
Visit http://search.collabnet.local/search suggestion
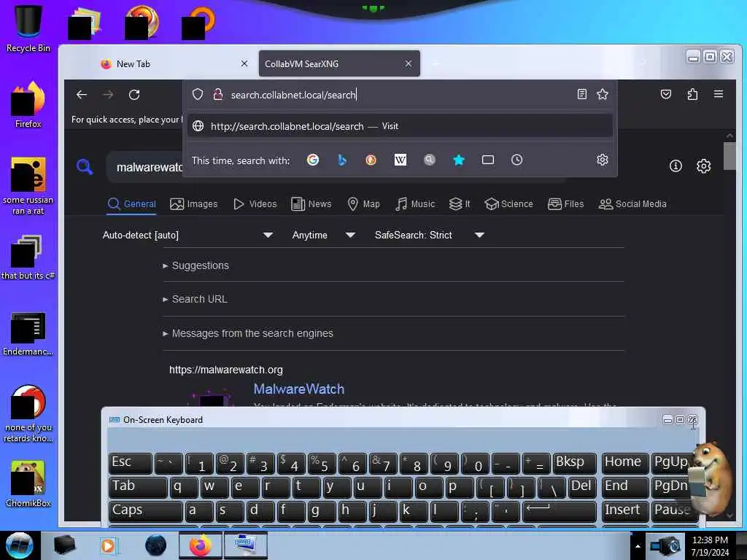400,126
